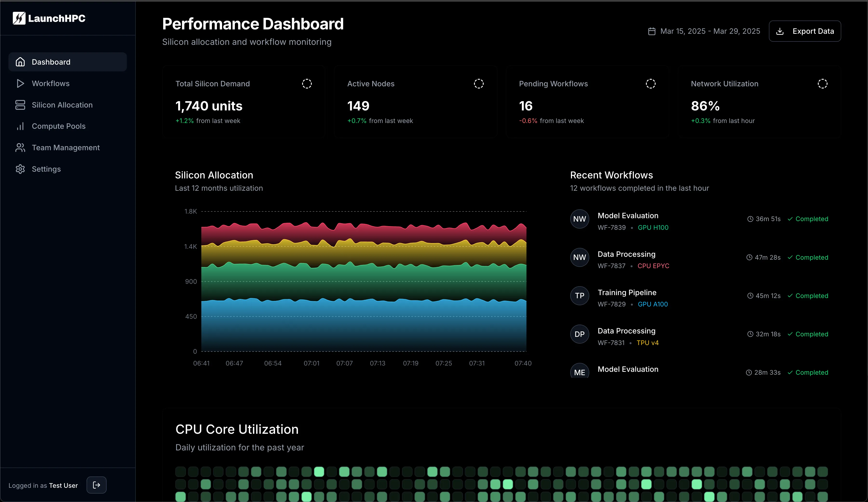The image size is (868, 502).
Task: Click the LaunchHPC lightning logo
Action: 20,18
